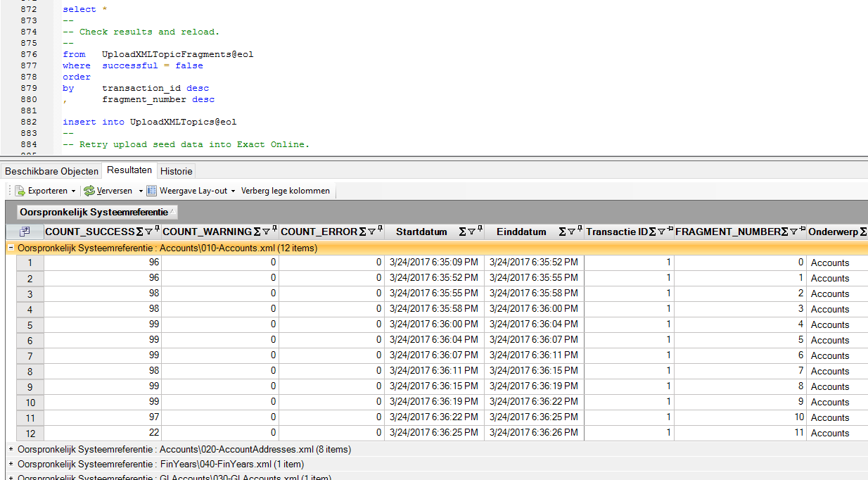Expand the Accounts\020-AccountAddresses.xml group

coord(11,449)
